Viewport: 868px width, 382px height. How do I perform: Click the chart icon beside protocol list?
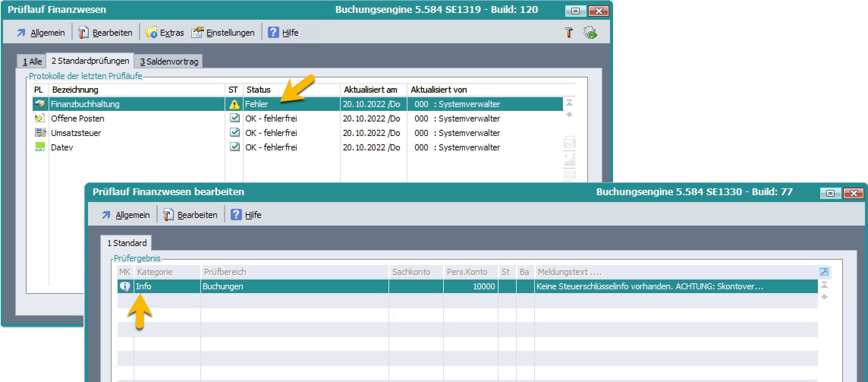click(569, 160)
